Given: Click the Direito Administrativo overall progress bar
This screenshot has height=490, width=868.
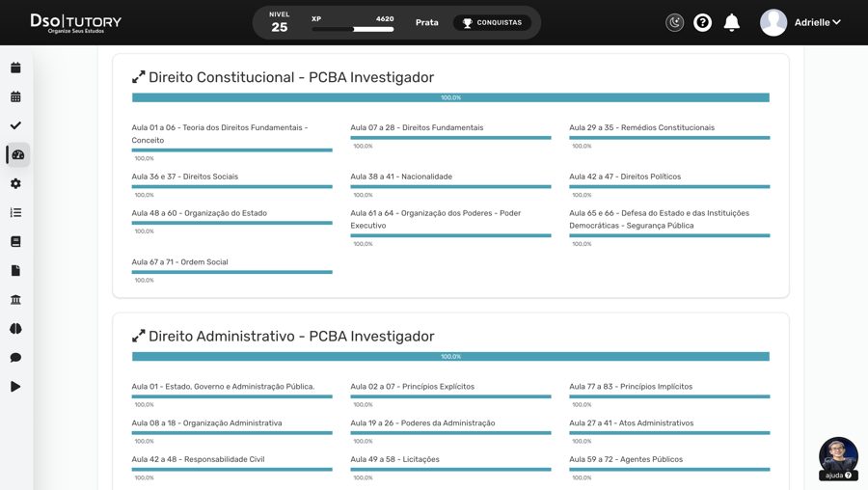Looking at the screenshot, I should [450, 357].
